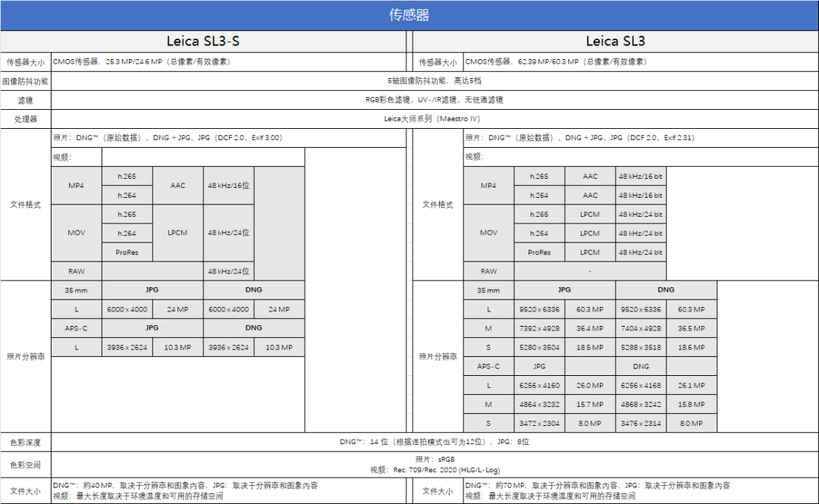Click the Rec. 709/Rec. 2020 (HLG/L-Log) line
819x504 pixels.
coord(435,470)
